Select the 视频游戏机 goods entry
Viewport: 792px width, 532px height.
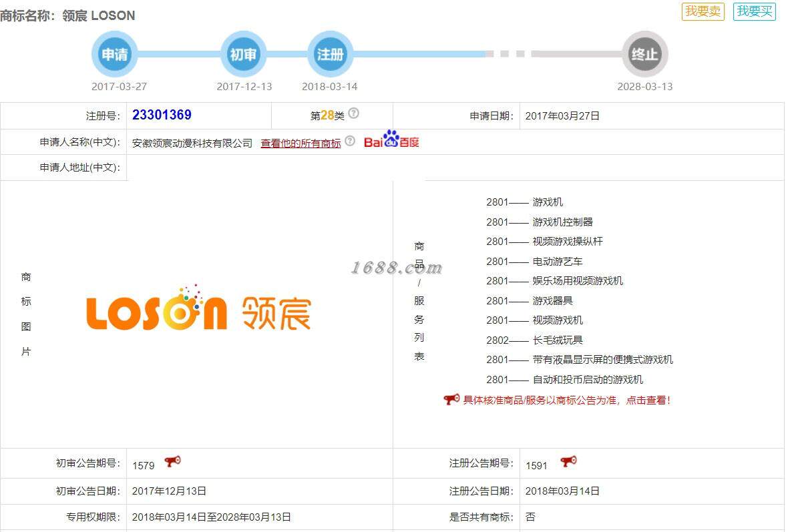[x=558, y=320]
